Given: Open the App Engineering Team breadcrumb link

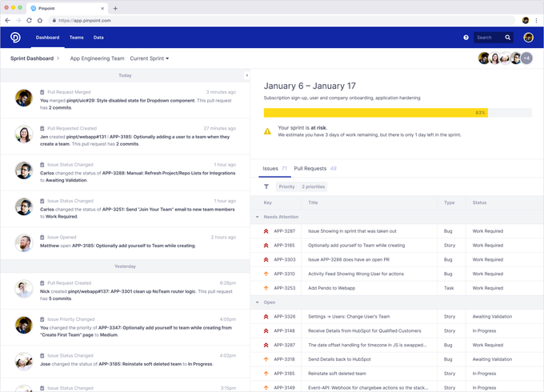Looking at the screenshot, I should (x=97, y=58).
